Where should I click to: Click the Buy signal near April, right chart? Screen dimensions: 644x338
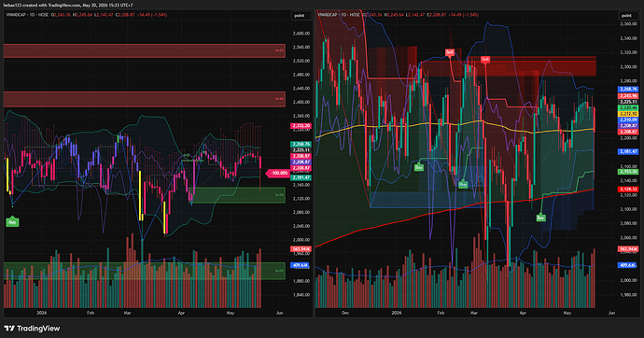[540, 218]
